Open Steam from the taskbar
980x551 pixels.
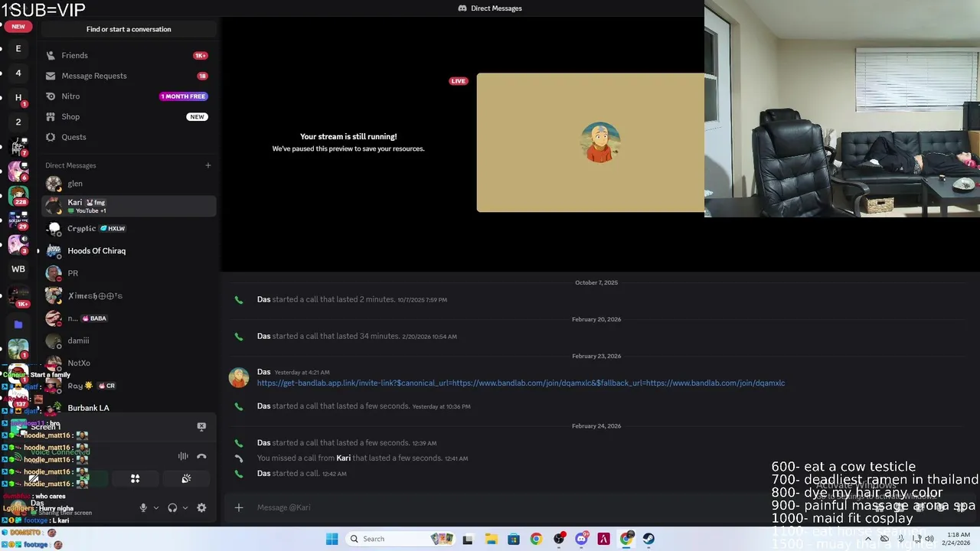[648, 539]
